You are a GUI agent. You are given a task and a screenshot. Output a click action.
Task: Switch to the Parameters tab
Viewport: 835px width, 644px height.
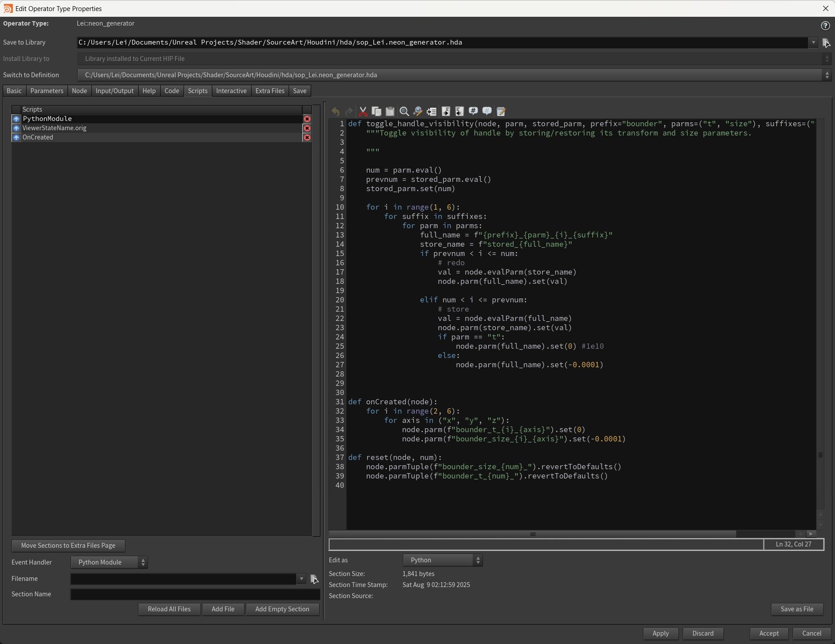(x=47, y=90)
